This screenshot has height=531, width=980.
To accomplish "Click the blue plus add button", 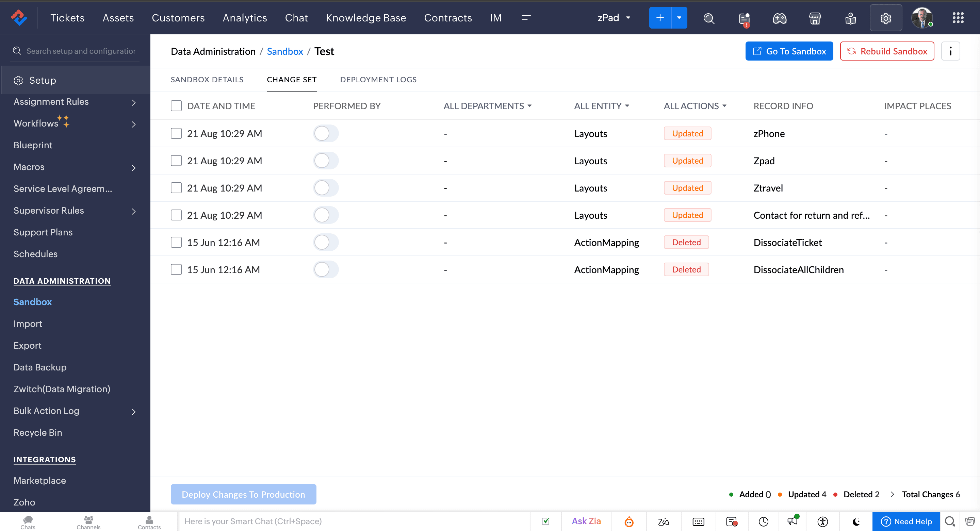I will point(660,18).
